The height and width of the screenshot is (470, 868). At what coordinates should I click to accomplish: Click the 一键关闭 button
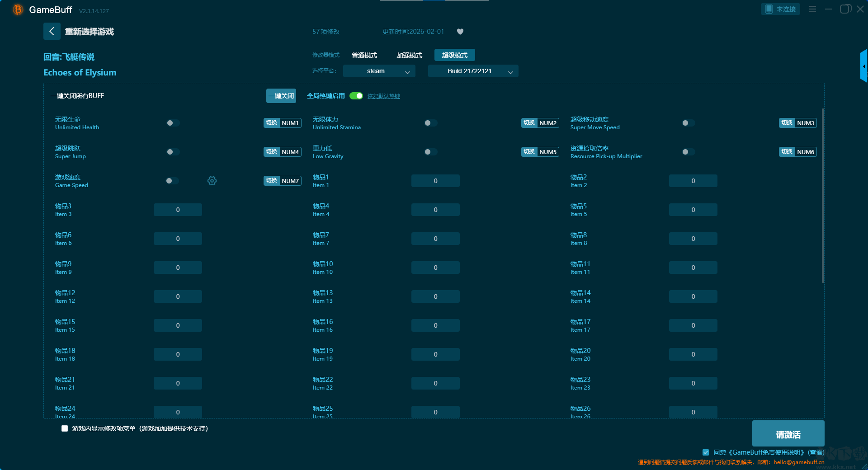pyautogui.click(x=281, y=96)
